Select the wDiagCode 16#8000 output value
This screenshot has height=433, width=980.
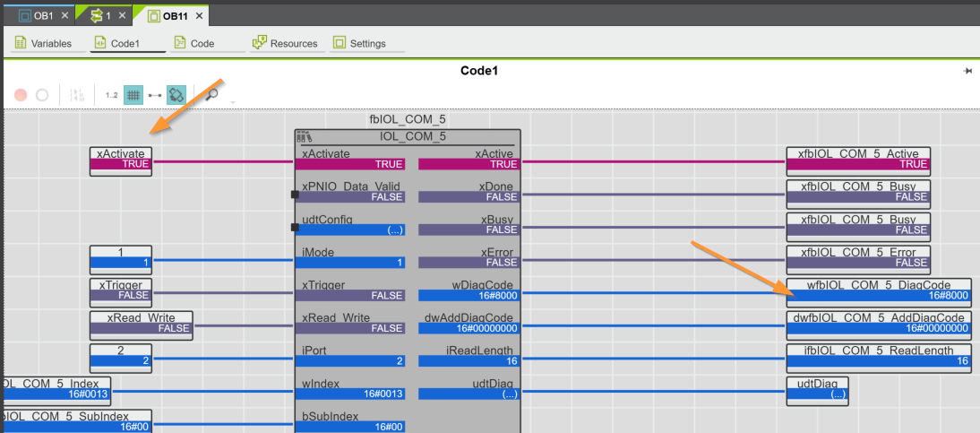click(x=469, y=296)
